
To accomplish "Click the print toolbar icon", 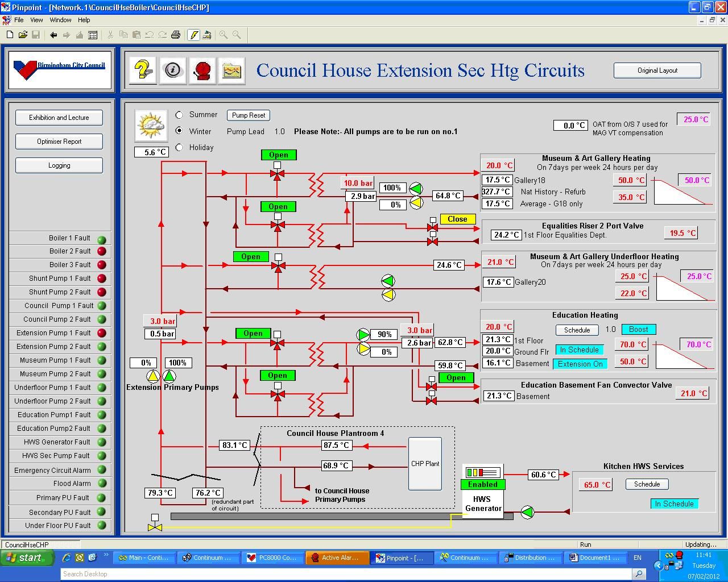I will tap(176, 35).
